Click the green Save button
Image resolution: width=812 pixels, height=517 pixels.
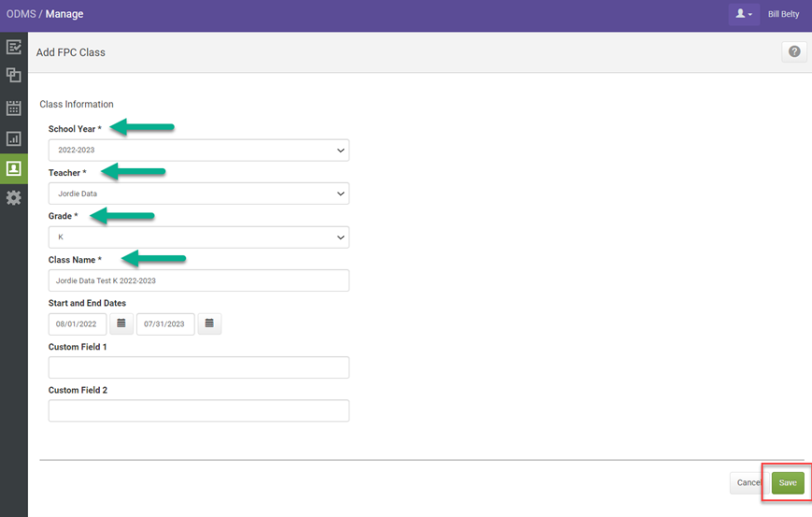point(788,482)
